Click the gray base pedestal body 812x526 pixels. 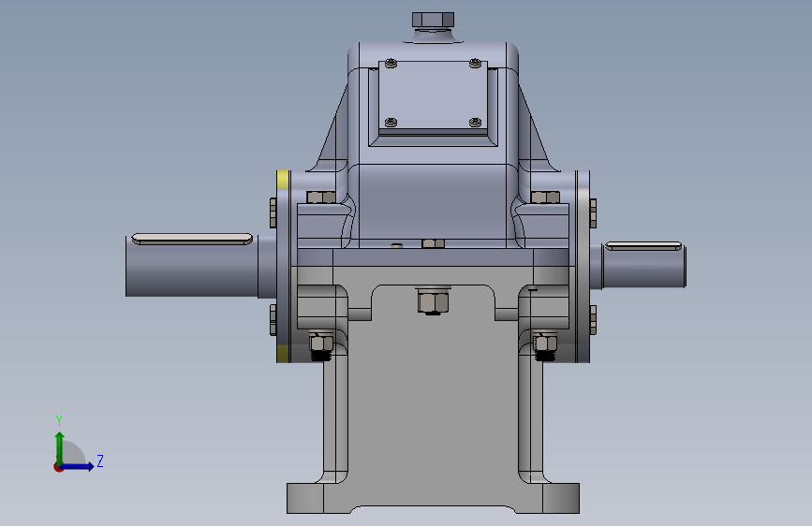(x=433, y=403)
